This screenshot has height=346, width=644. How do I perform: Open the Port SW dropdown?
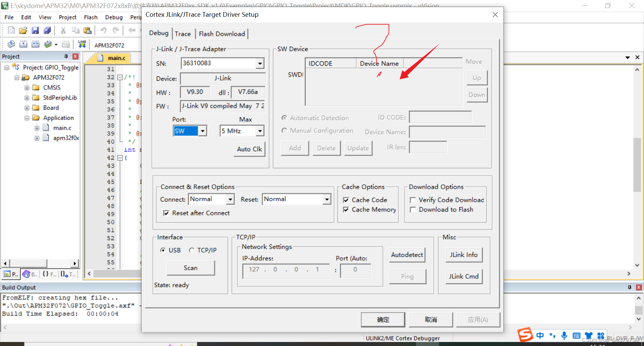203,131
